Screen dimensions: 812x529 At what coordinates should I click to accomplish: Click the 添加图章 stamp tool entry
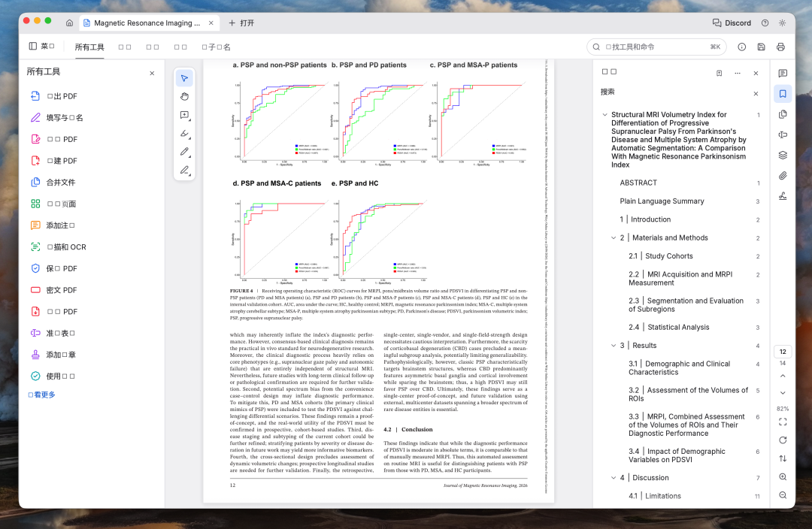(61, 355)
